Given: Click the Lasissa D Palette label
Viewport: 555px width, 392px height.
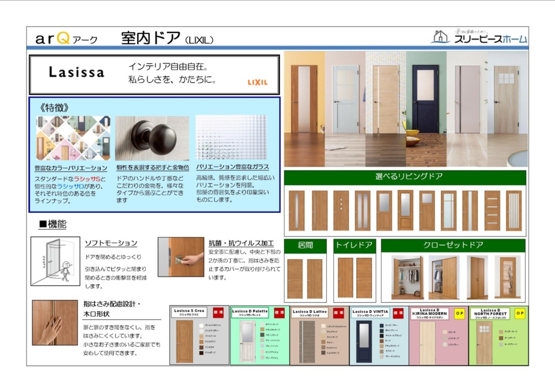Looking at the screenshot, I should click(x=250, y=312).
